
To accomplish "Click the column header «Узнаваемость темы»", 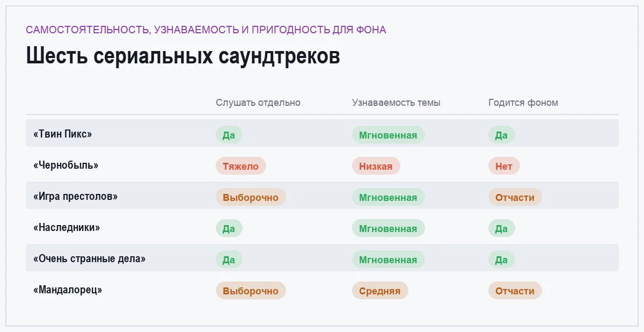I will tap(396, 103).
